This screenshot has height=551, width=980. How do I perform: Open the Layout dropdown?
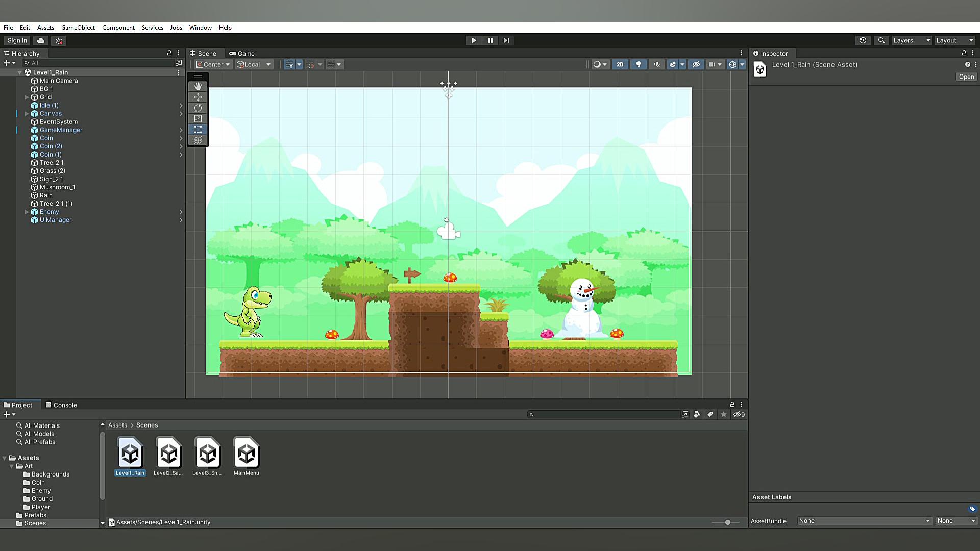(x=955, y=40)
